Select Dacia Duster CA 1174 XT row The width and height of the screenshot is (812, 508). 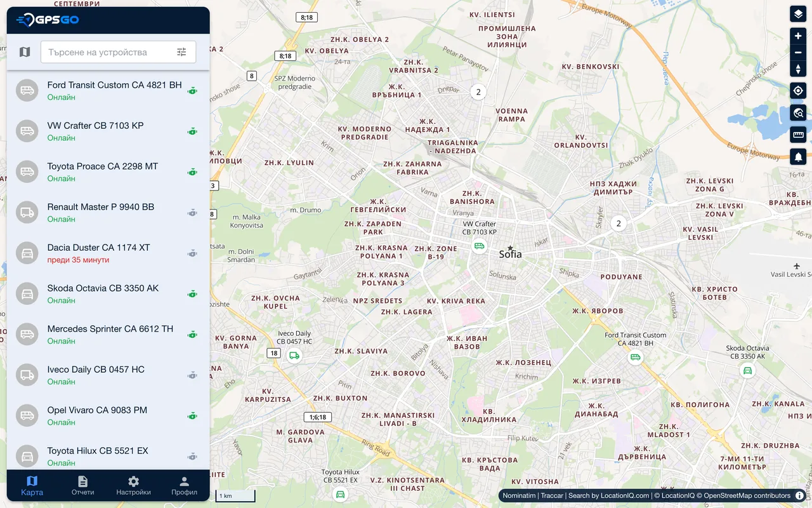pyautogui.click(x=108, y=253)
